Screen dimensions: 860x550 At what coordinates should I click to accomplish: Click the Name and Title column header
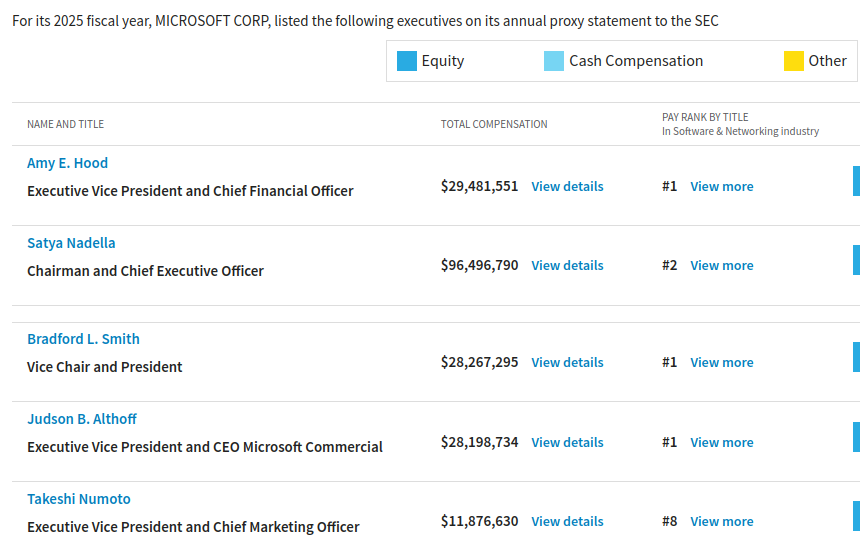pos(65,124)
